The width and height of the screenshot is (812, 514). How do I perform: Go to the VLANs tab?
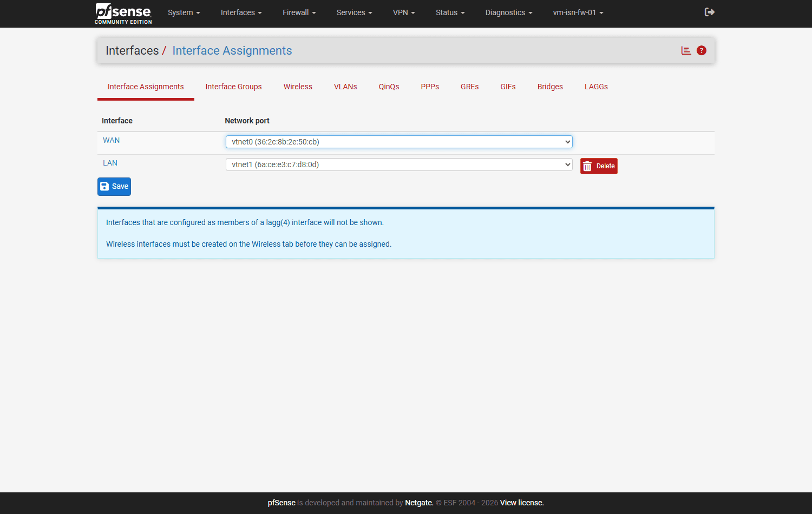[x=345, y=87]
